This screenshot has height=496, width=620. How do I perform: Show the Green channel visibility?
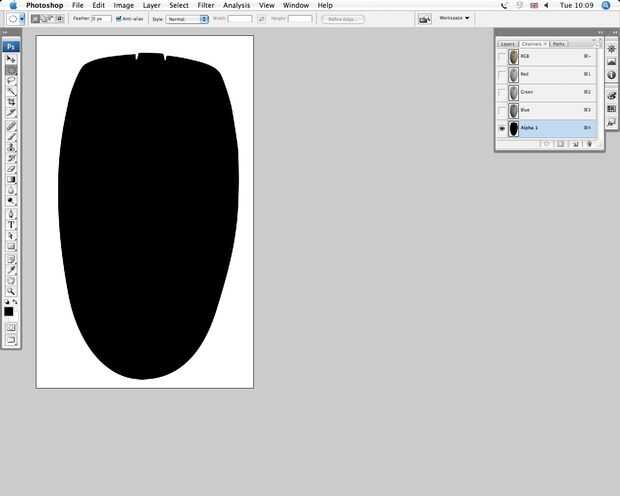point(502,93)
